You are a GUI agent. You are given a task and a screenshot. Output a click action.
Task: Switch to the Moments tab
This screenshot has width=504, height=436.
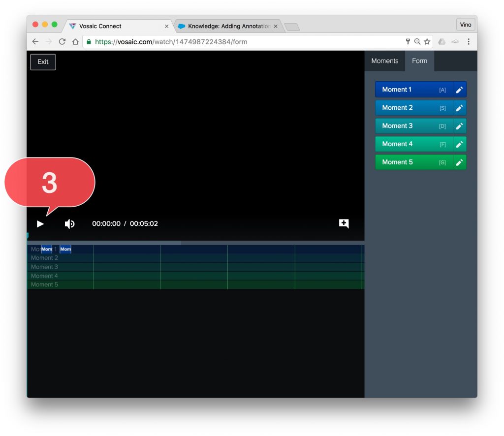pos(384,61)
